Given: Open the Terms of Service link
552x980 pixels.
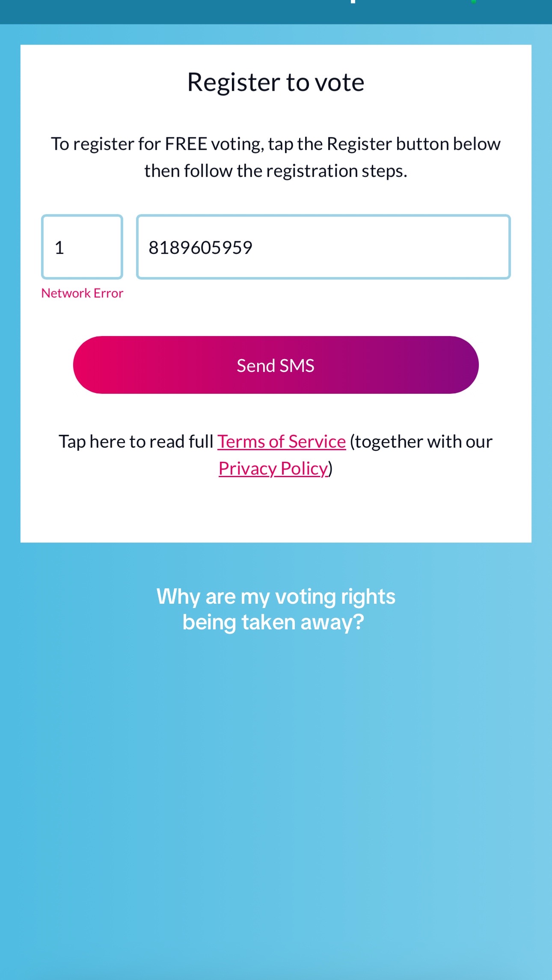Looking at the screenshot, I should point(282,442).
